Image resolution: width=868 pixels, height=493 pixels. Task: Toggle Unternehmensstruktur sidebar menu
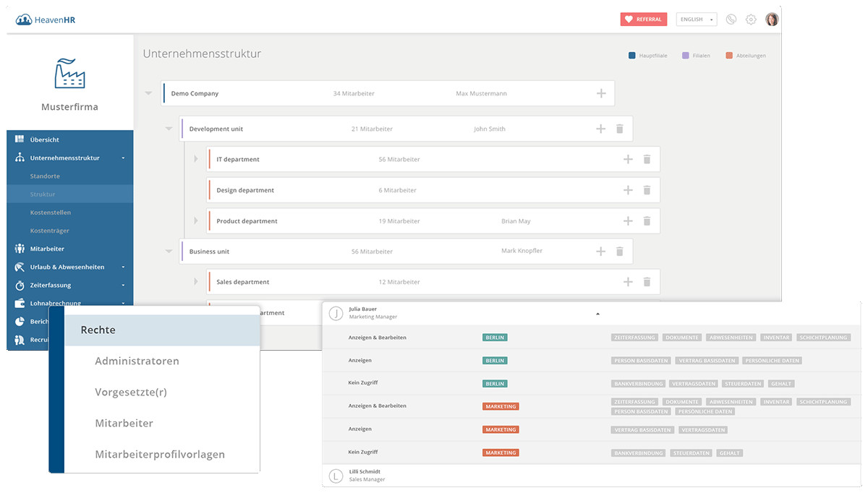[x=70, y=158]
